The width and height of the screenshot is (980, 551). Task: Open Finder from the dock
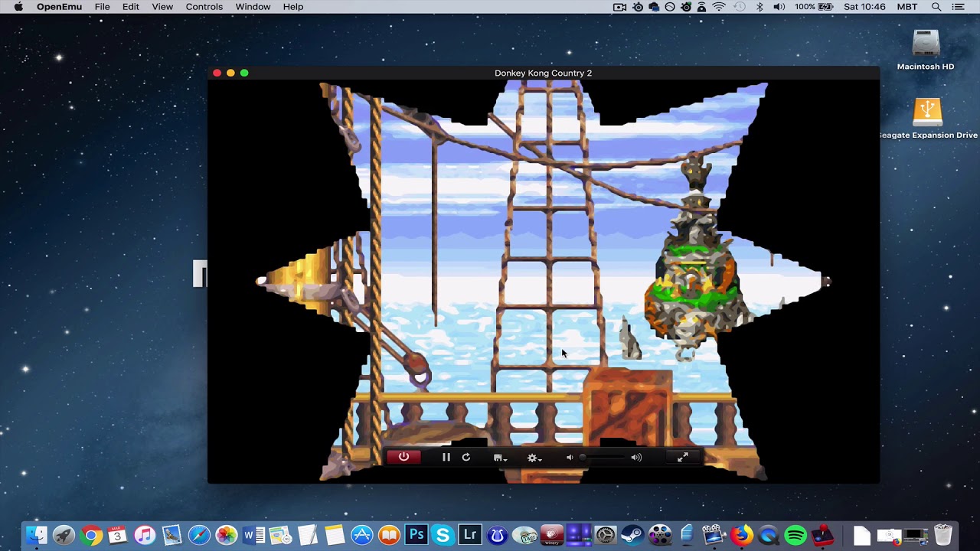click(36, 535)
